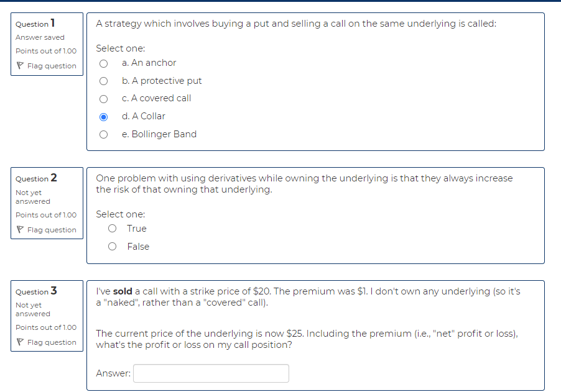Click inside the Answer input box
The height and width of the screenshot is (392, 561).
[x=210, y=373]
